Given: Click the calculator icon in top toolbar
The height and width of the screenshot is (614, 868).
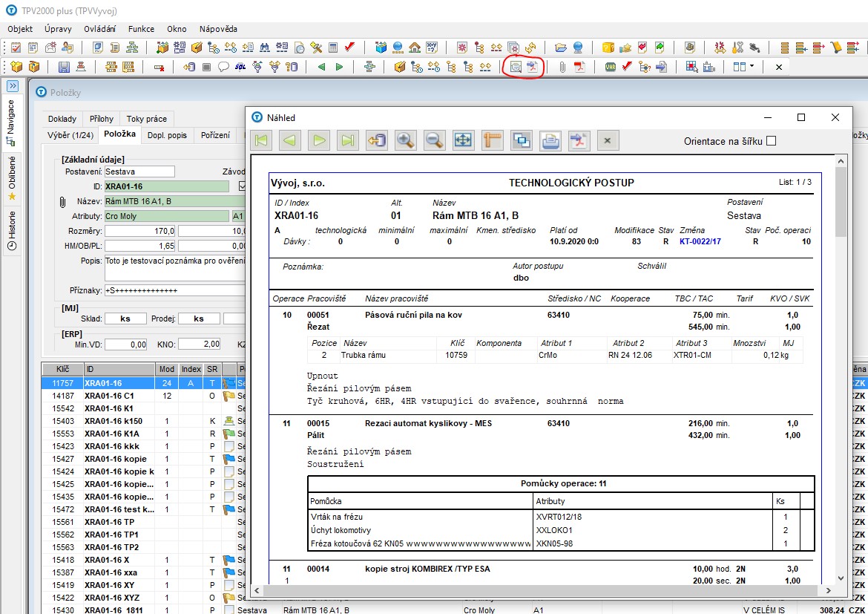Looking at the screenshot, I should pyautogui.click(x=333, y=48).
